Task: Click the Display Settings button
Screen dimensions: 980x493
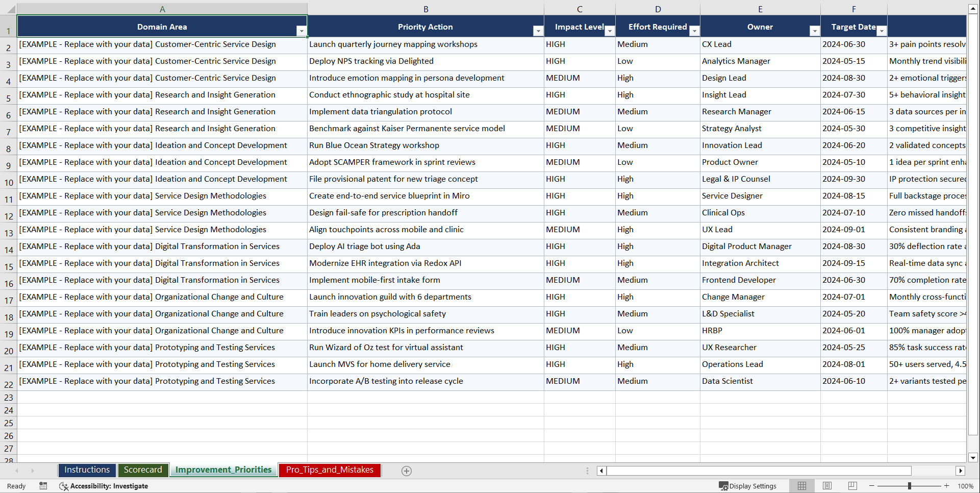Action: pos(748,486)
